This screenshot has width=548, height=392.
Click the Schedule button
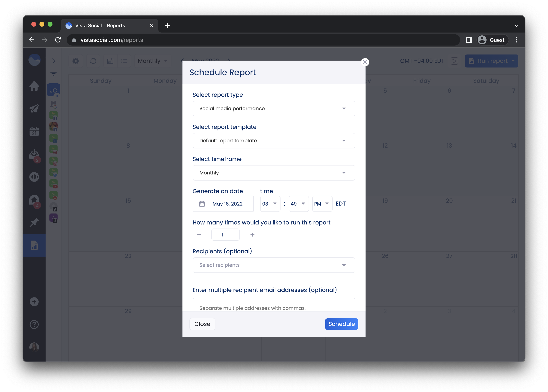[341, 324]
